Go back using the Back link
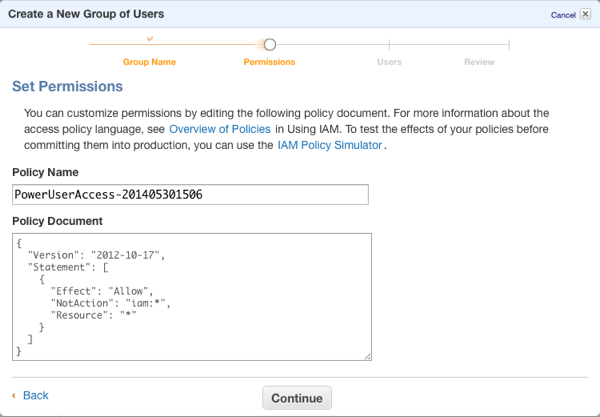The height and width of the screenshot is (417, 600). click(36, 395)
